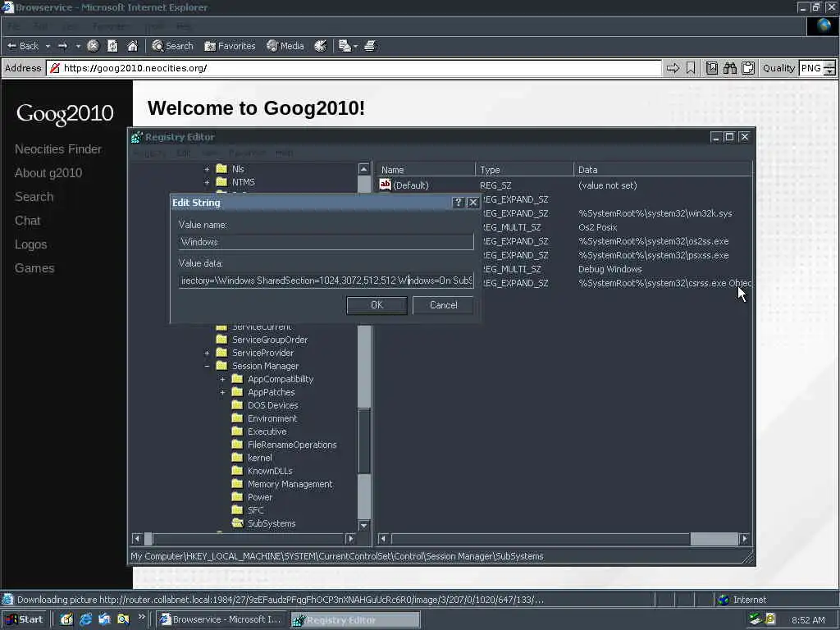Select the ServiceGroupOrder key

(x=269, y=340)
